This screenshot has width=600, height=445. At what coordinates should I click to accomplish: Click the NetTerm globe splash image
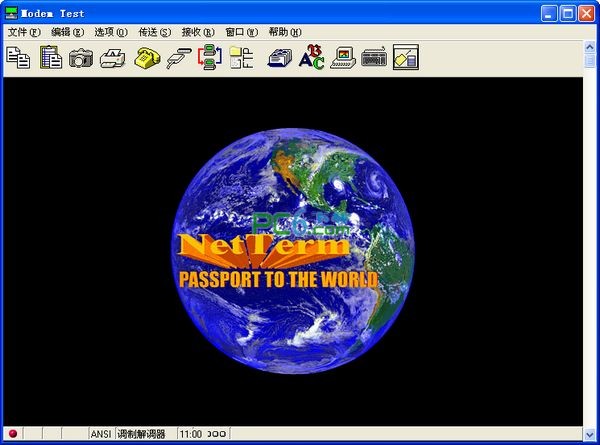[293, 251]
